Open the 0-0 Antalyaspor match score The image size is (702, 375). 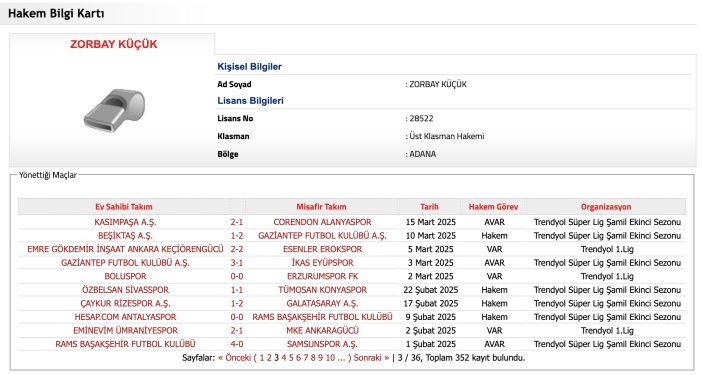tap(237, 317)
